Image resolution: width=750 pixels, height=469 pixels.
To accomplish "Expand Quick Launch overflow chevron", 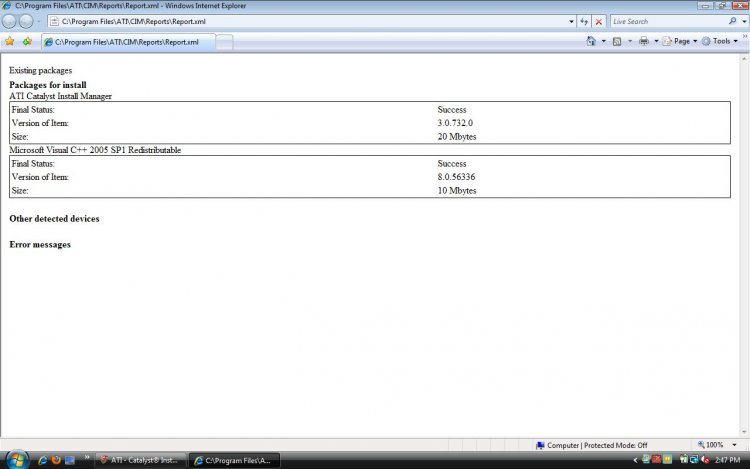I will (87, 458).
